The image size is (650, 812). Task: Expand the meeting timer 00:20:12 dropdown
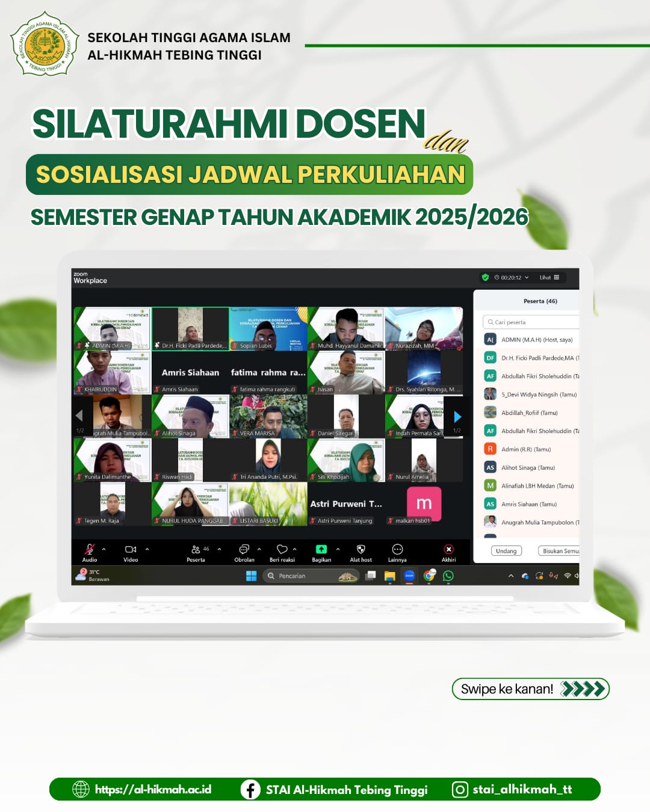pyautogui.click(x=527, y=277)
